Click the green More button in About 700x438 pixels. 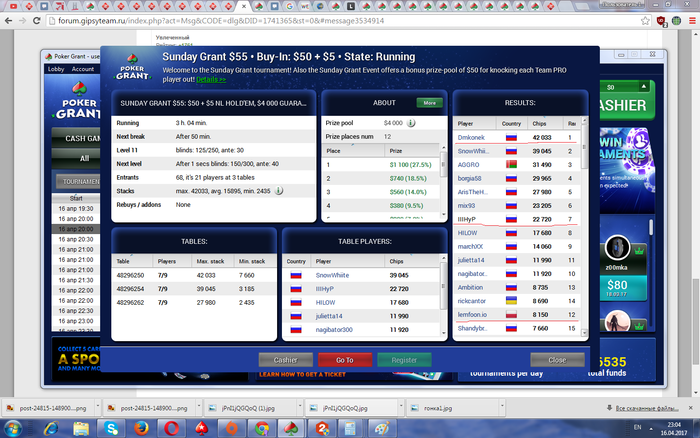tap(429, 103)
